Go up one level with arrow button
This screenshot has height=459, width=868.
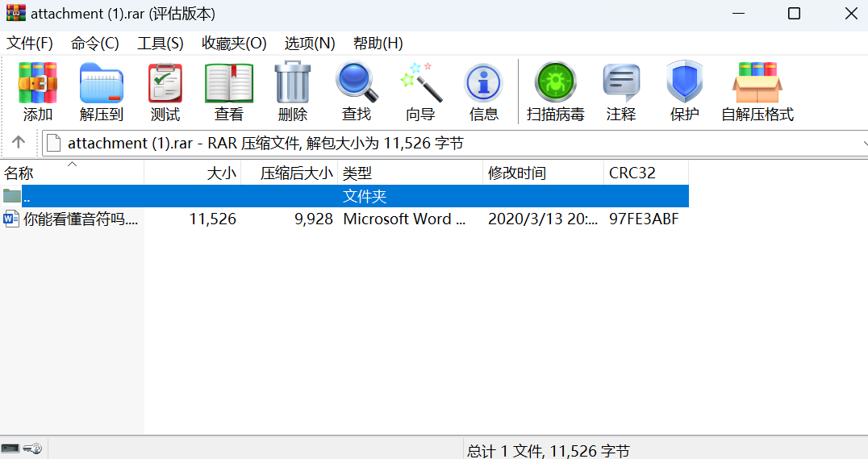coord(19,142)
